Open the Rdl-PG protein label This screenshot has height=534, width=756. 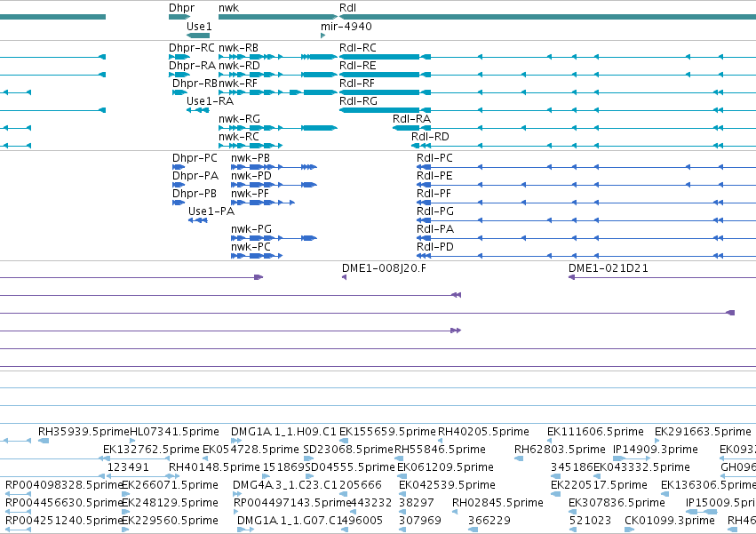(435, 211)
